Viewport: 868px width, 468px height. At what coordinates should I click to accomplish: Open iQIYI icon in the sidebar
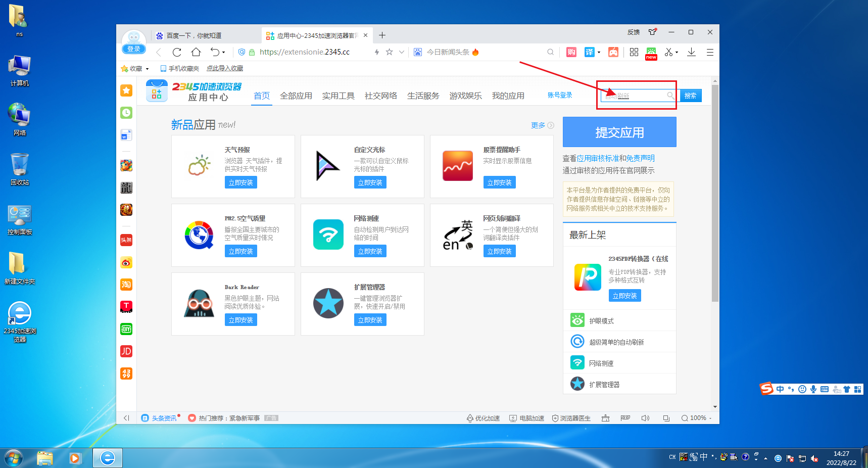coord(126,329)
